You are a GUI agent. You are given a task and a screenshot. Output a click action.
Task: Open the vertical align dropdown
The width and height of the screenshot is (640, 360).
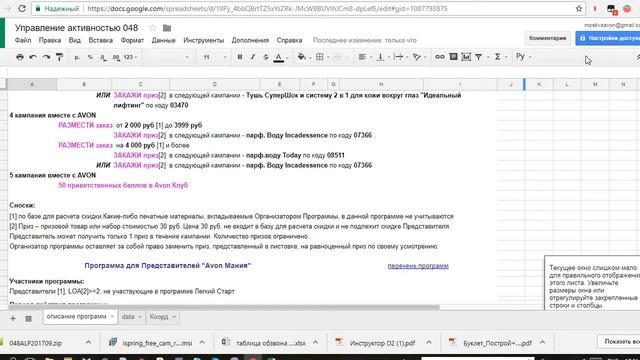click(383, 57)
